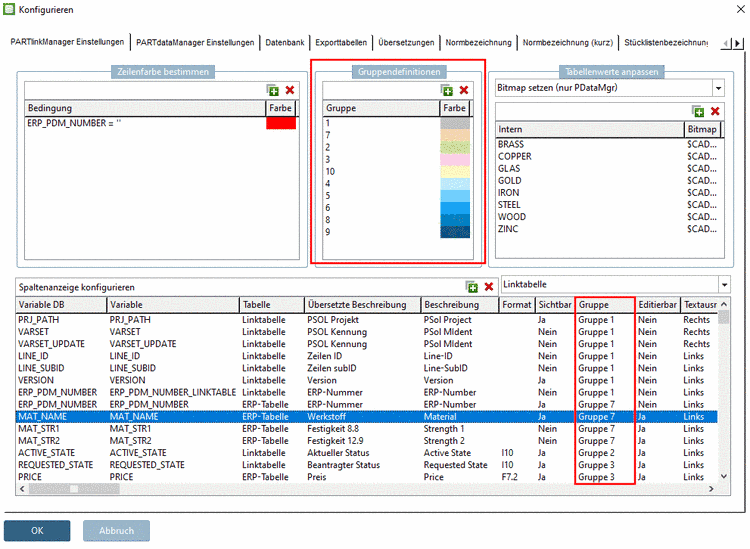Remove entry with Tabellenwerte anpassen red X
Screen dimensions: 750x549
(715, 111)
